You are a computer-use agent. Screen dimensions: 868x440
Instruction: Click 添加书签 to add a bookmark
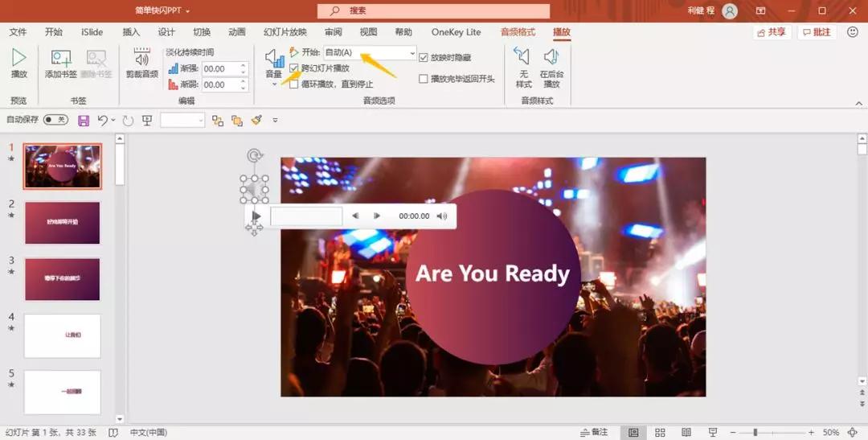pyautogui.click(x=61, y=64)
